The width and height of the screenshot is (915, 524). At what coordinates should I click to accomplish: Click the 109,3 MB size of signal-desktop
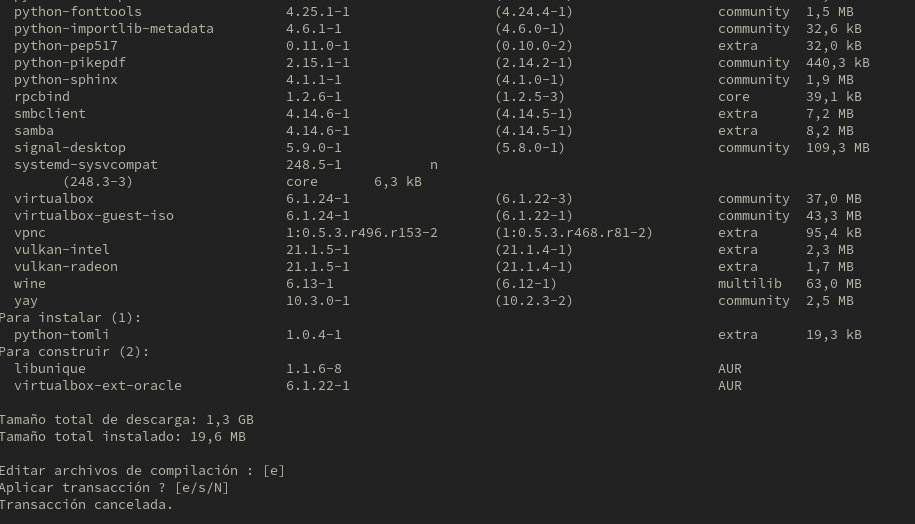[x=837, y=148]
